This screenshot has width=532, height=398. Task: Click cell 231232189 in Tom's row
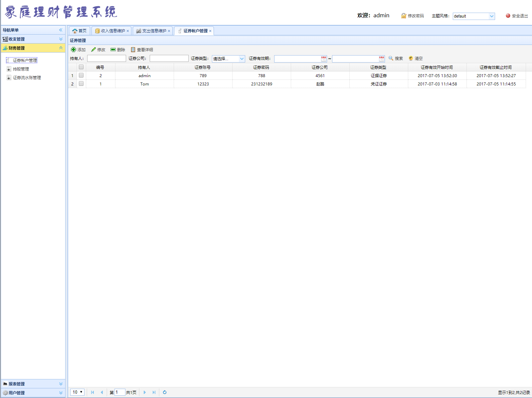point(262,84)
